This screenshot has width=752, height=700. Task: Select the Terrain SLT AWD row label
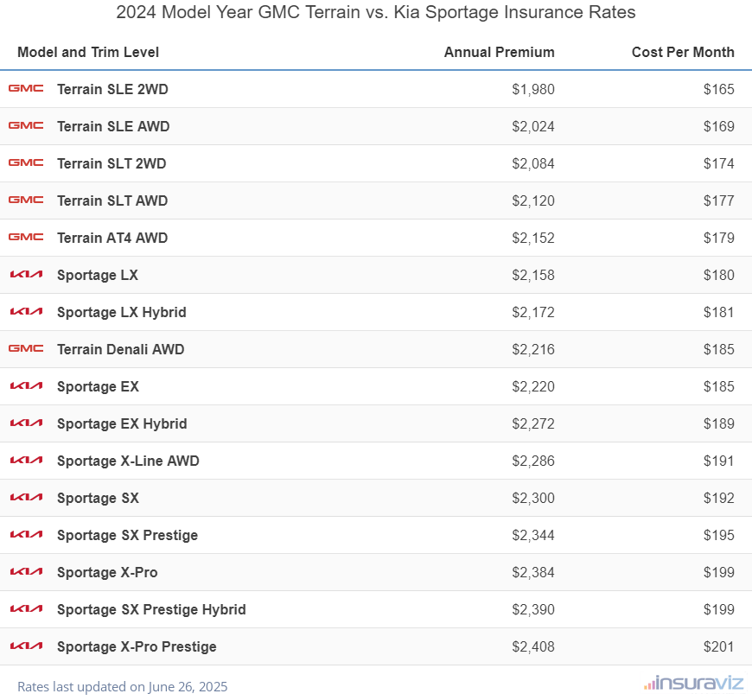[112, 200]
